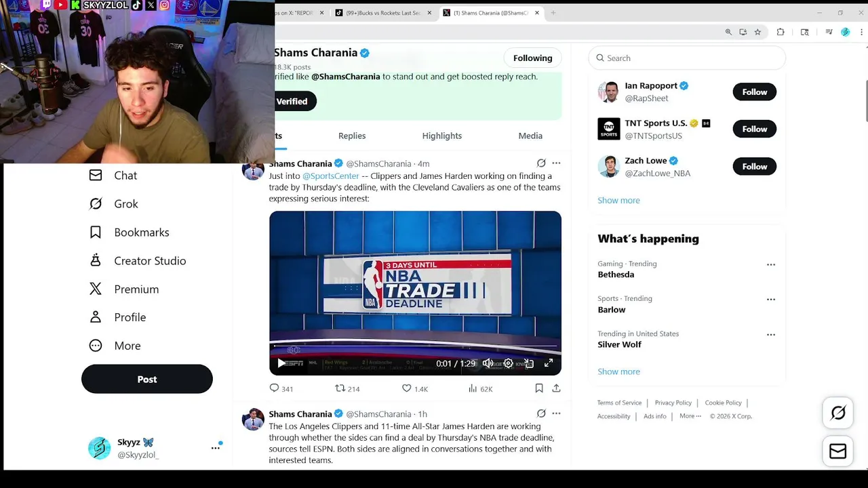The height and width of the screenshot is (488, 868).
Task: Open browser Extensions puzzle icon
Action: click(781, 32)
